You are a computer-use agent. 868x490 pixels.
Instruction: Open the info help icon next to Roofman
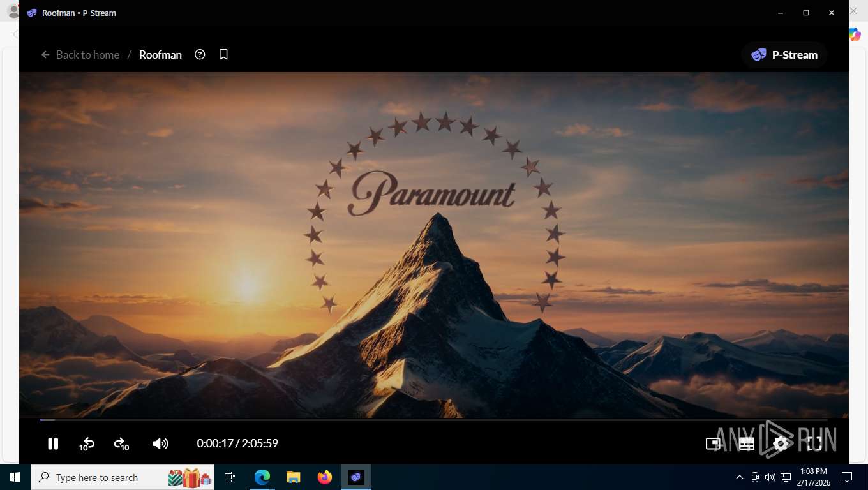point(200,55)
